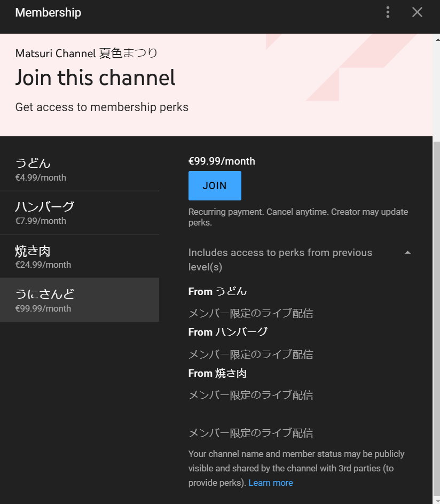
Task: Click the '€99.99/month' price above JOIN
Action: tap(222, 161)
